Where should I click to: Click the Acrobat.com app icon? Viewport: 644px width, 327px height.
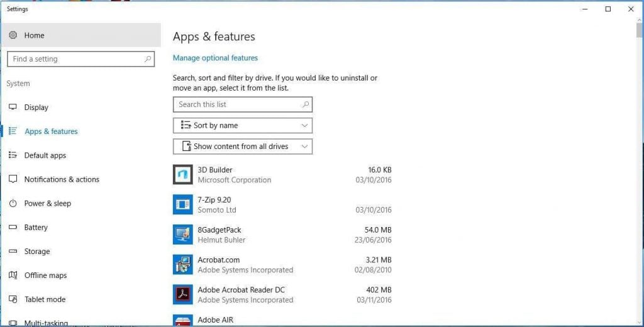point(183,265)
